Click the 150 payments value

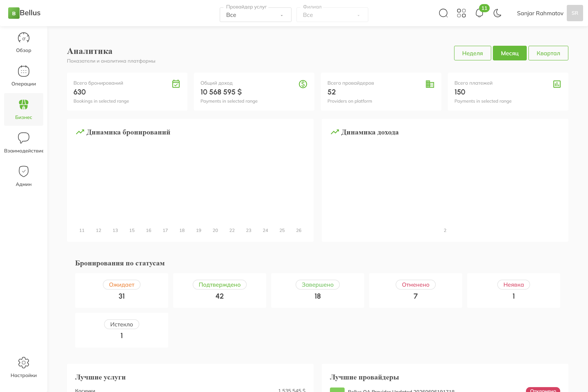click(460, 92)
